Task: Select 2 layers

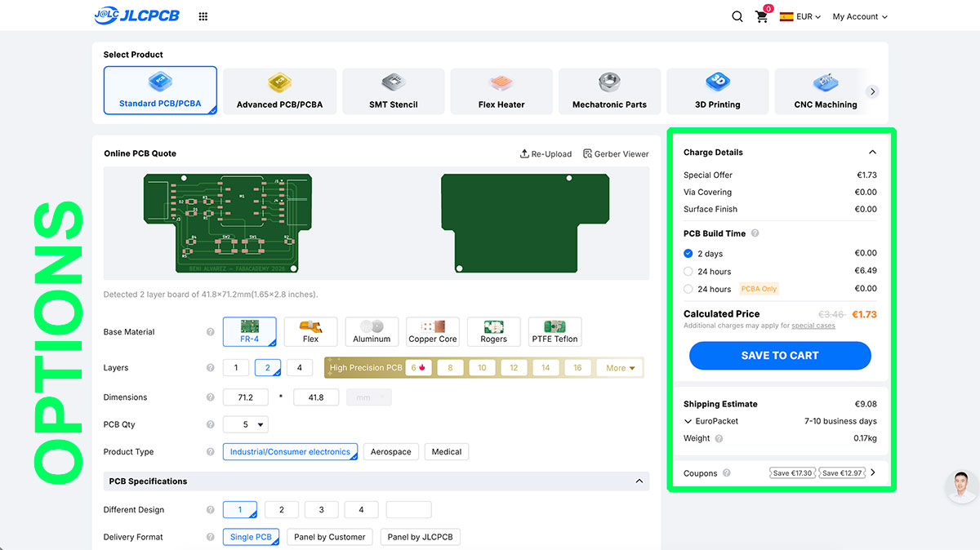Action: pos(268,368)
